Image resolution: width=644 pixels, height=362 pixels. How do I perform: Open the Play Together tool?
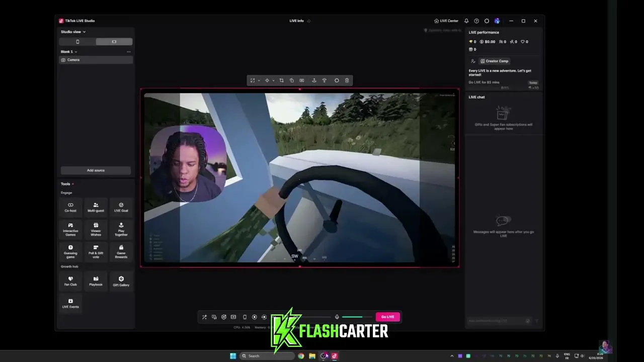click(121, 229)
